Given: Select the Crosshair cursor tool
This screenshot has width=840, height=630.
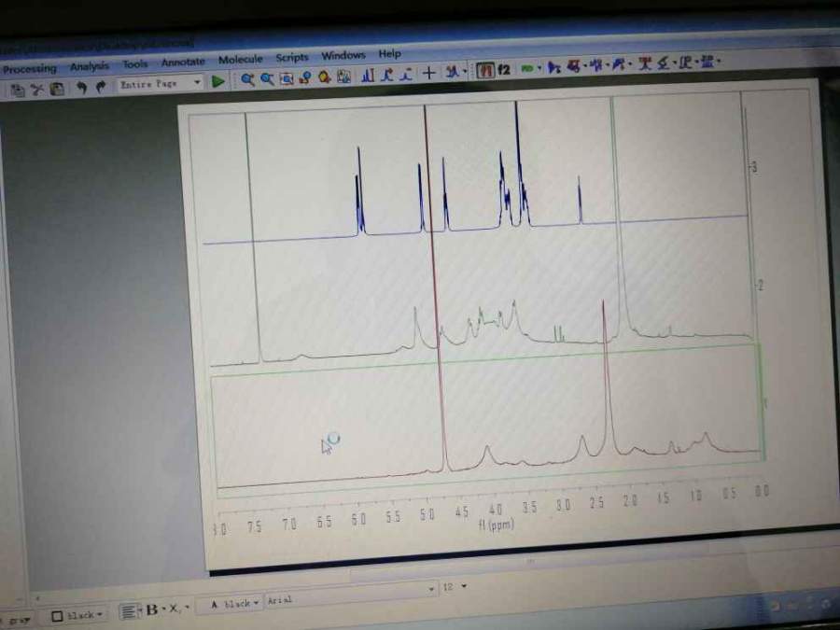Looking at the screenshot, I should click(429, 73).
